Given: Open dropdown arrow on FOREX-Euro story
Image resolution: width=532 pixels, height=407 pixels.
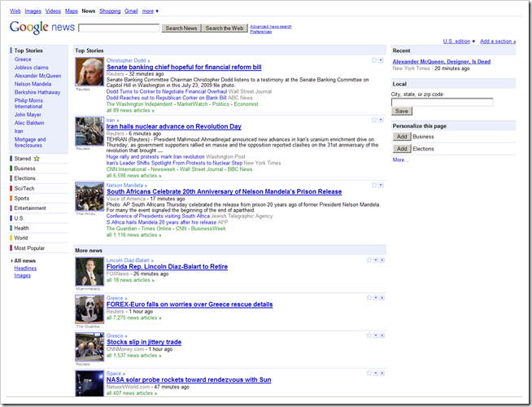Looking at the screenshot, I should click(x=376, y=298).
